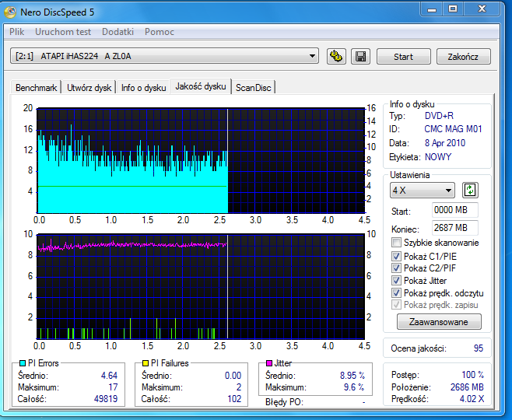The width and height of the screenshot is (512, 420).
Task: Open the Pomoc menu
Action: pyautogui.click(x=160, y=32)
